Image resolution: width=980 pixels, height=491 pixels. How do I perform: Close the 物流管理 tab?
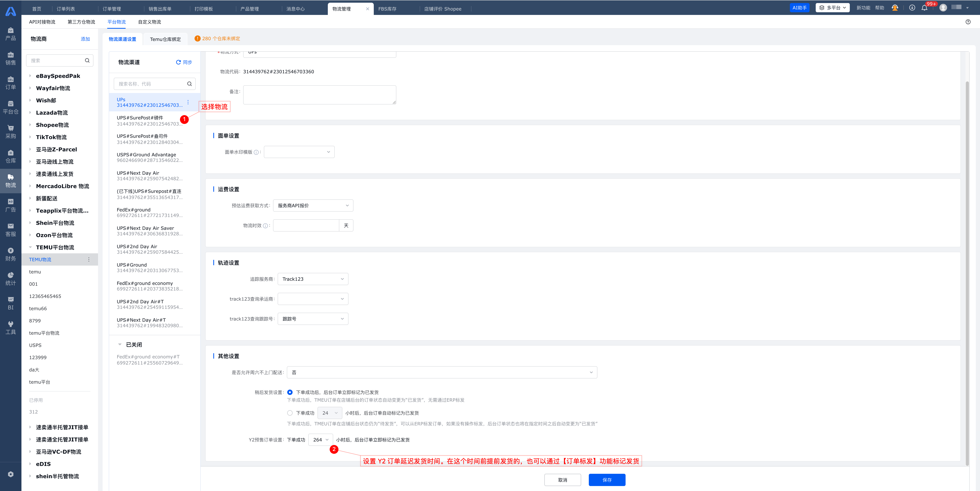pos(367,9)
